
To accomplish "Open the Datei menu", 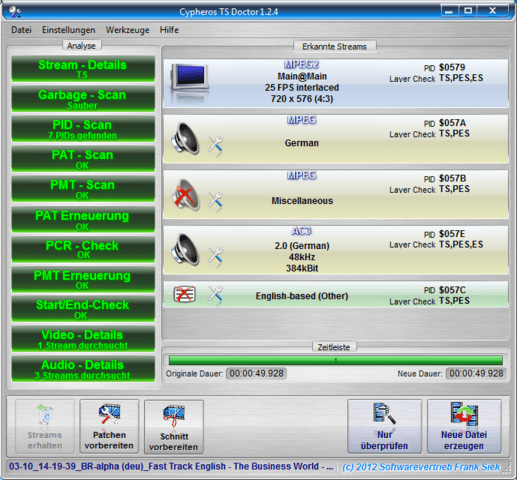I will click(x=21, y=30).
